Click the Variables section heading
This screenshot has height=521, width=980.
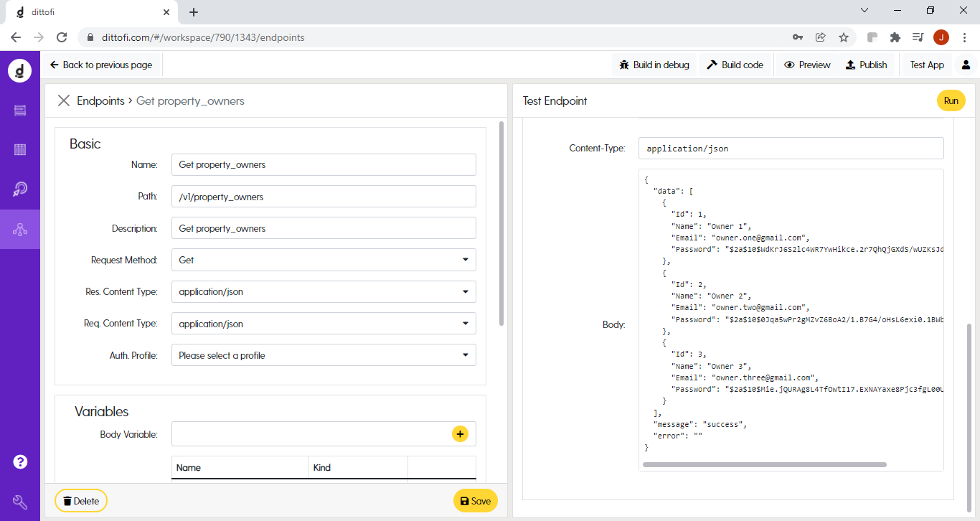(101, 412)
